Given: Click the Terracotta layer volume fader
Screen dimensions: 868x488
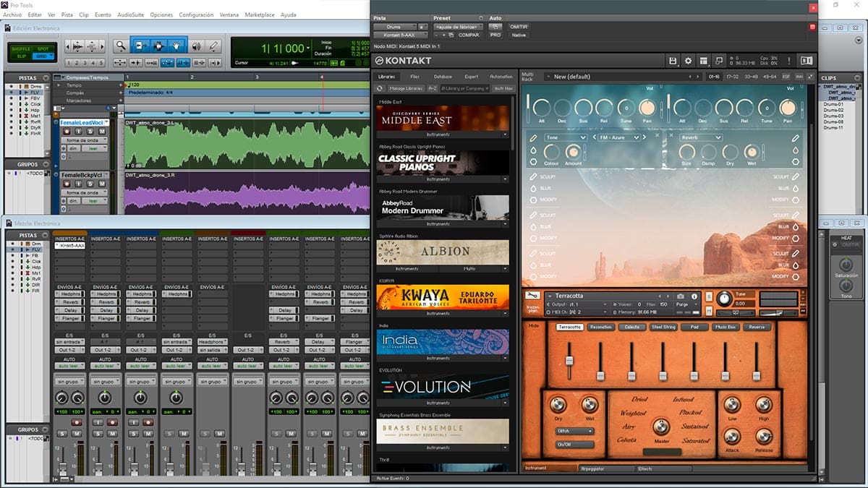Looking at the screenshot, I should click(570, 359).
